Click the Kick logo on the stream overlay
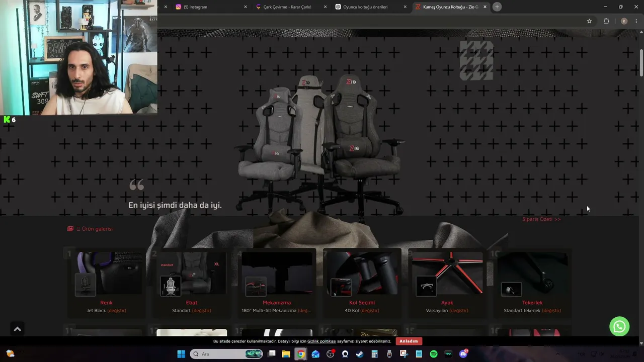 coord(7,120)
